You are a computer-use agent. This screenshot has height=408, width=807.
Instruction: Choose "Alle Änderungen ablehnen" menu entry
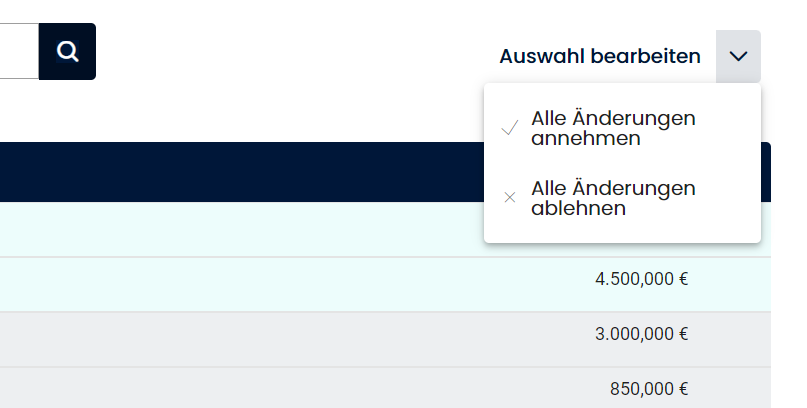pos(613,198)
